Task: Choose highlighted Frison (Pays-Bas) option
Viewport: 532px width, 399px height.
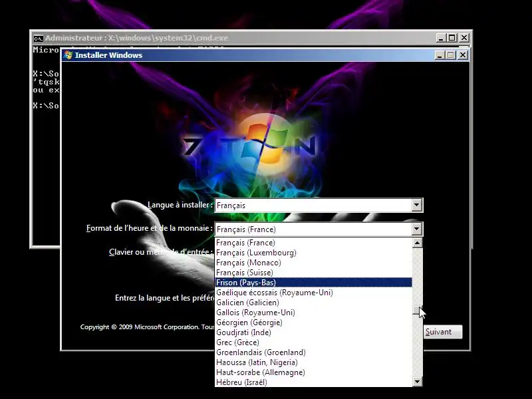Action: click(313, 283)
